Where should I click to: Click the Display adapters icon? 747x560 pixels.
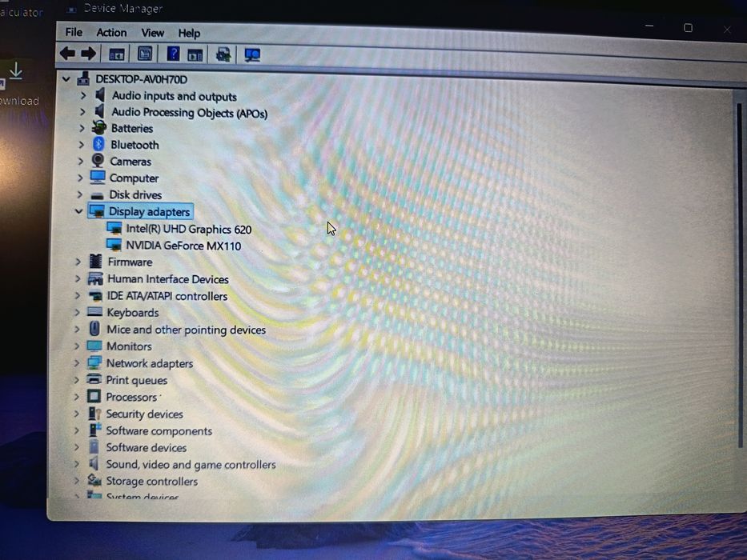tap(97, 211)
